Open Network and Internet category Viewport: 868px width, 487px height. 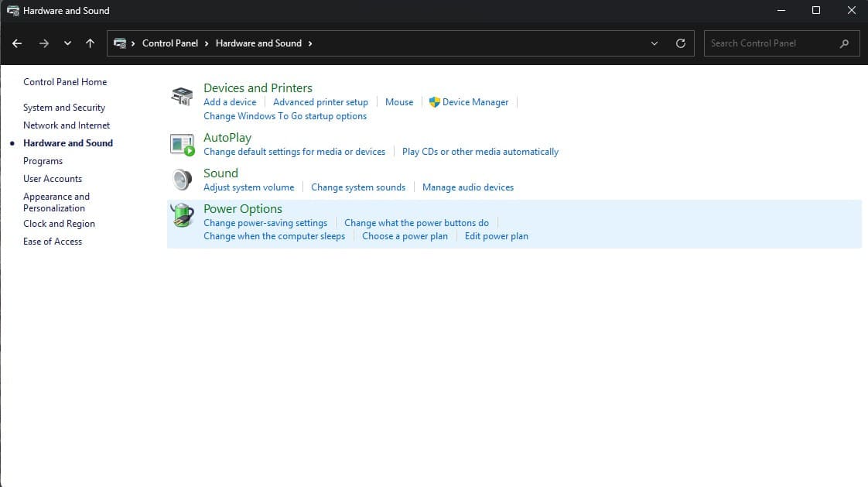(67, 125)
